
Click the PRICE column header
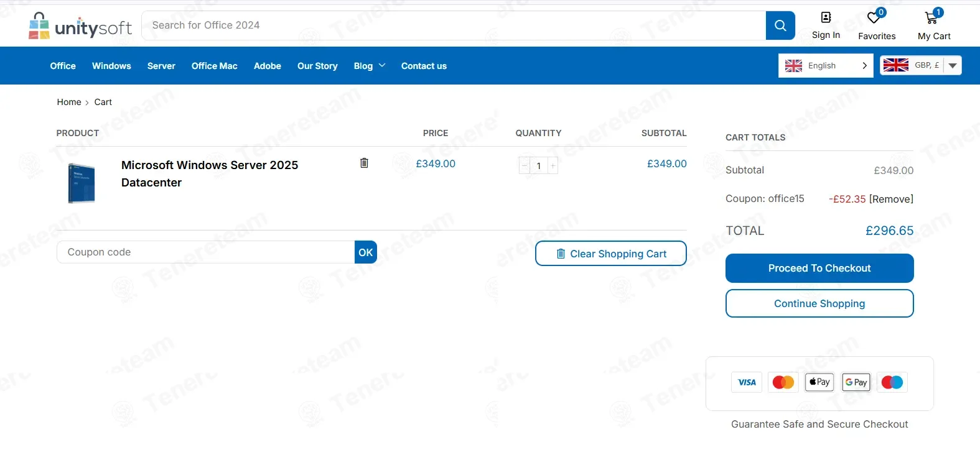[436, 133]
